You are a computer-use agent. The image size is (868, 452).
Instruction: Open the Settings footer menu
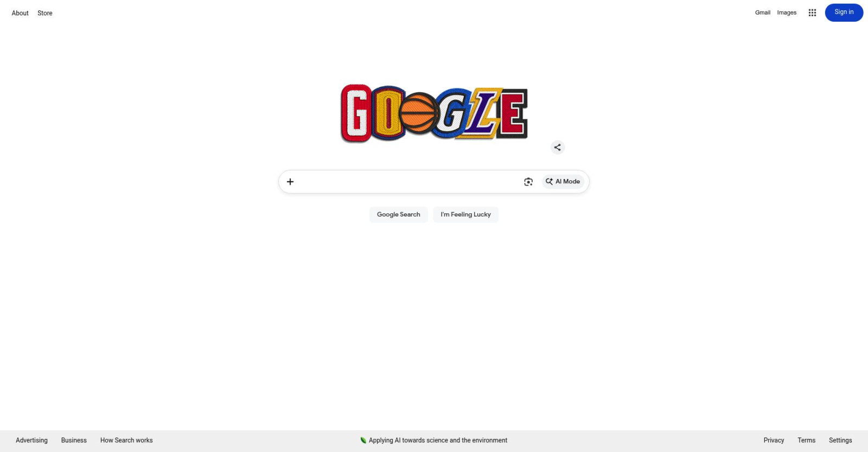click(x=840, y=440)
